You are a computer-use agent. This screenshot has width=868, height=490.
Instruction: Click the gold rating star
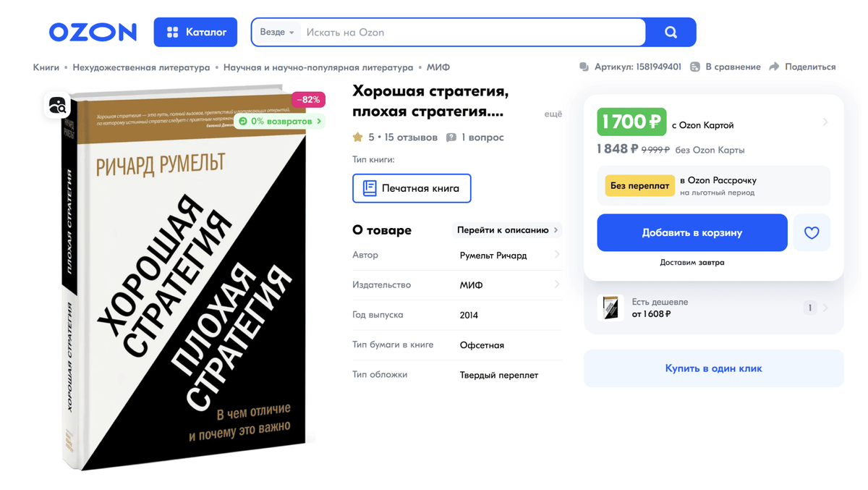[357, 137]
